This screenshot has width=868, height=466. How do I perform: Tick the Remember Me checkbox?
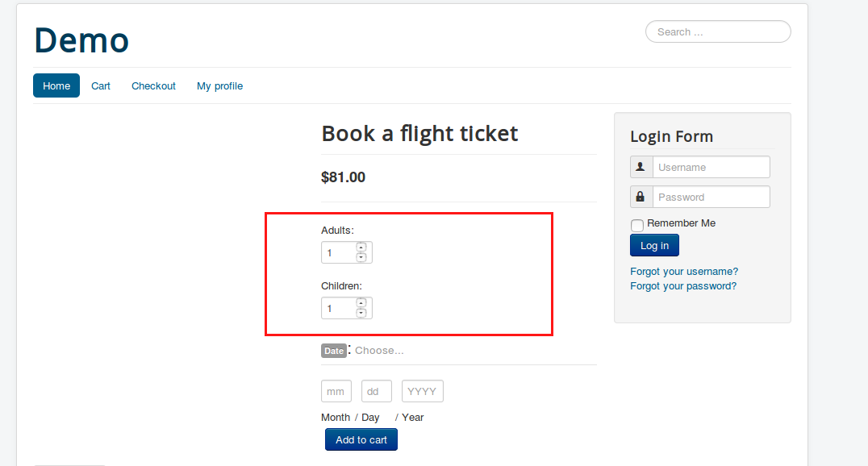coord(637,225)
